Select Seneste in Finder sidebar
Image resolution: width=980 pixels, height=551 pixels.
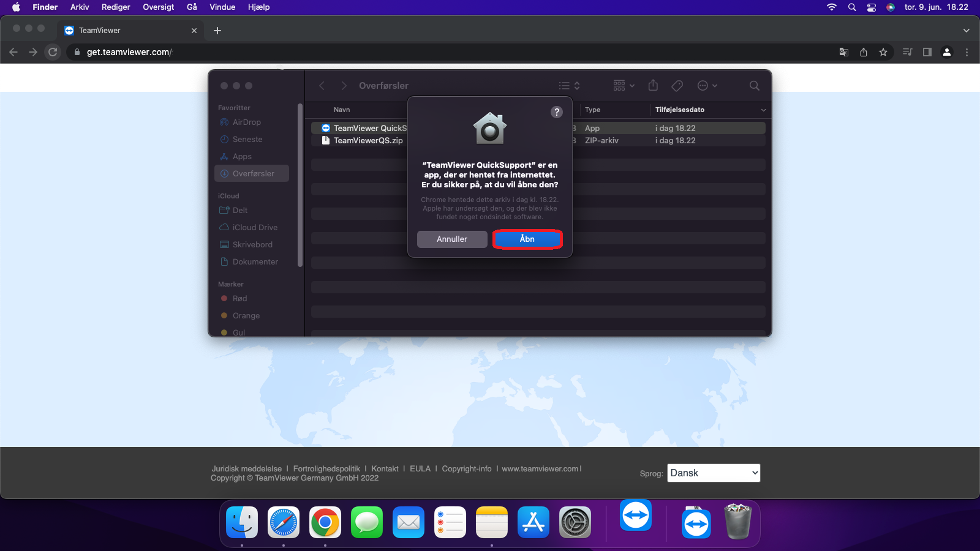tap(252, 140)
